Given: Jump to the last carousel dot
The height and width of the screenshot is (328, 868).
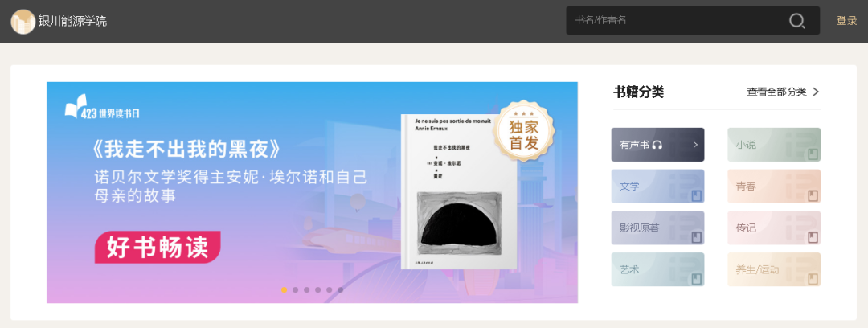Looking at the screenshot, I should coord(341,289).
